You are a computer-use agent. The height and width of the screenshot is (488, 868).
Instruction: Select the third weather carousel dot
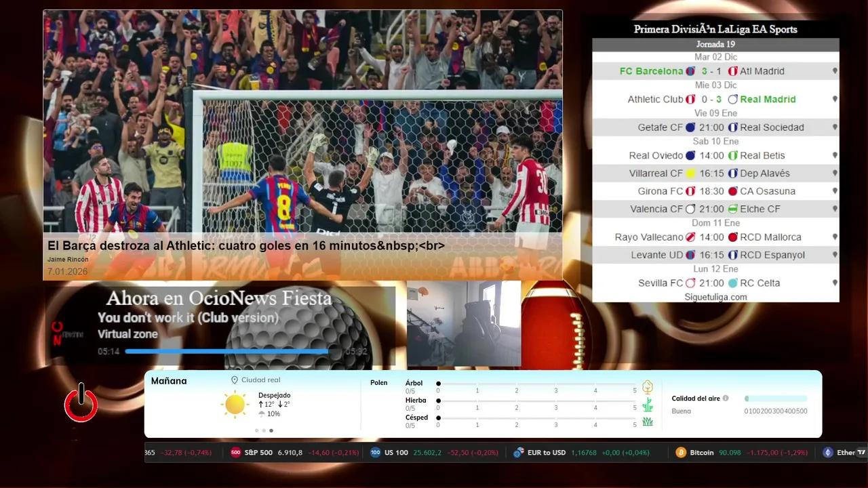pyautogui.click(x=271, y=430)
